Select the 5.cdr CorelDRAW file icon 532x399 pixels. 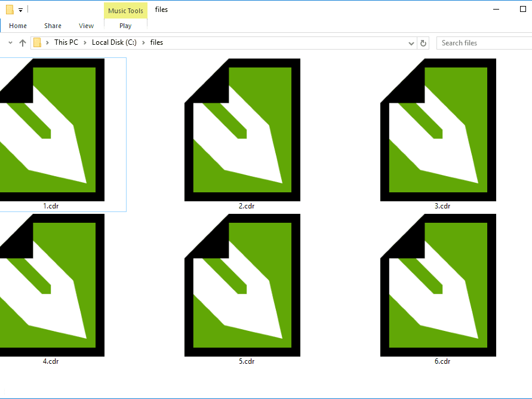tap(242, 285)
